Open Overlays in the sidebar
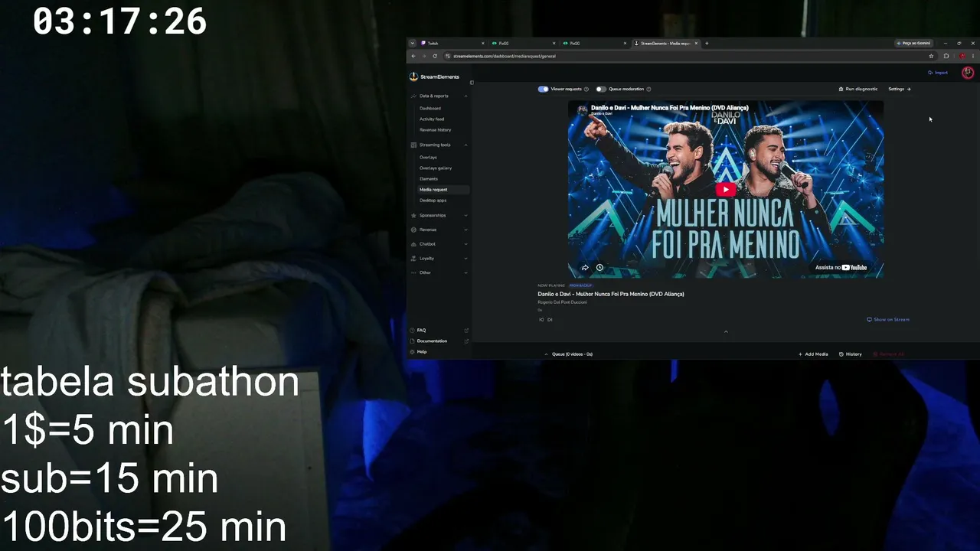980x551 pixels. 428,157
